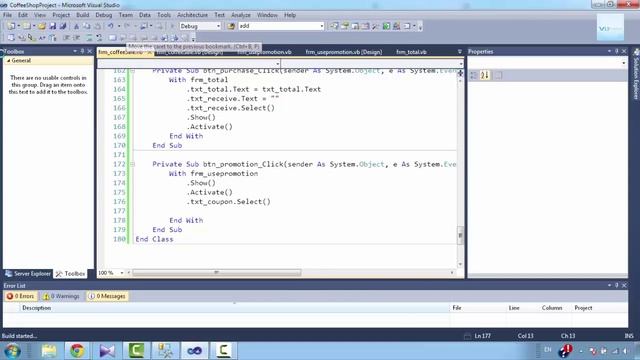640x360 pixels.
Task: Click the Uncomment selected lines icon
Action: click(99, 38)
